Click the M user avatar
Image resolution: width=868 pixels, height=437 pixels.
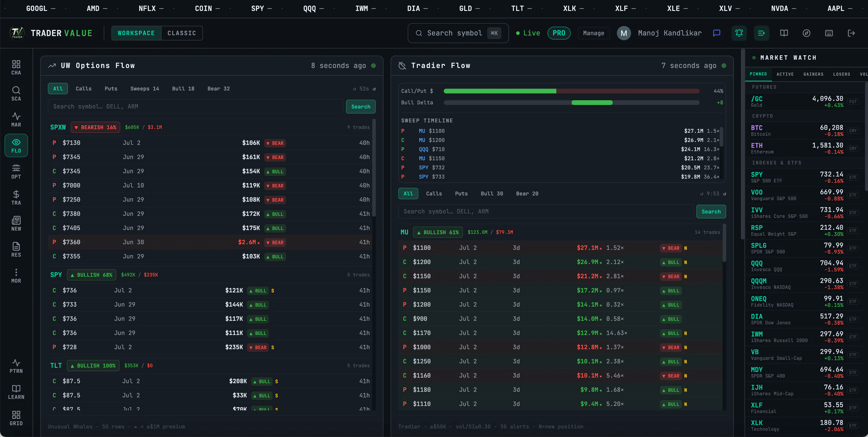click(x=624, y=33)
